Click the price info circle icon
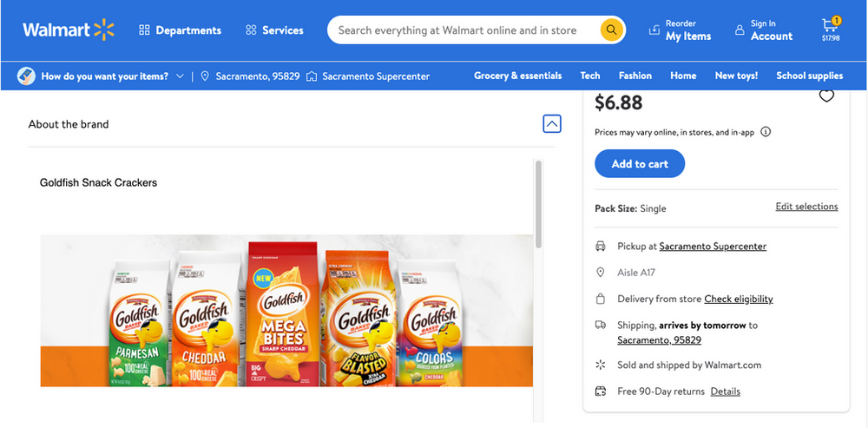 click(x=766, y=132)
